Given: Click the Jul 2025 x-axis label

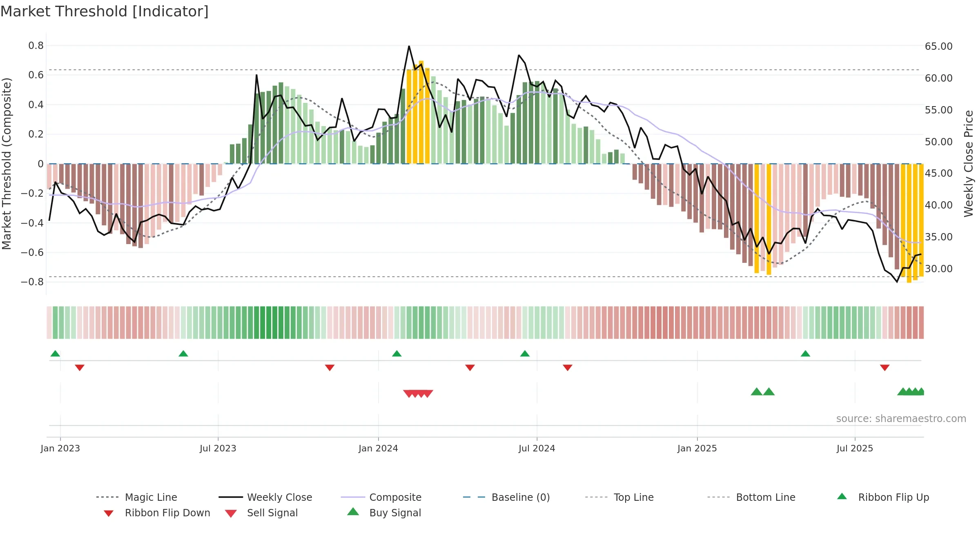Looking at the screenshot, I should click(855, 448).
